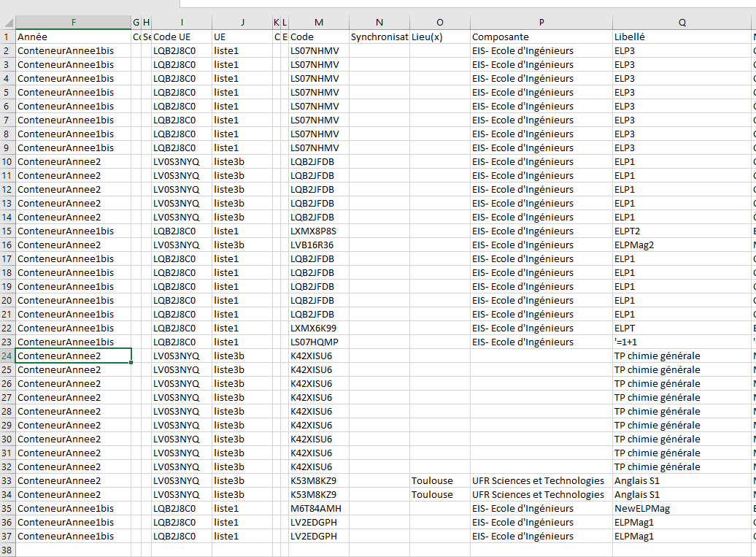The height and width of the screenshot is (557, 756).
Task: Select the cell with code M6T84AMH
Action: point(318,508)
